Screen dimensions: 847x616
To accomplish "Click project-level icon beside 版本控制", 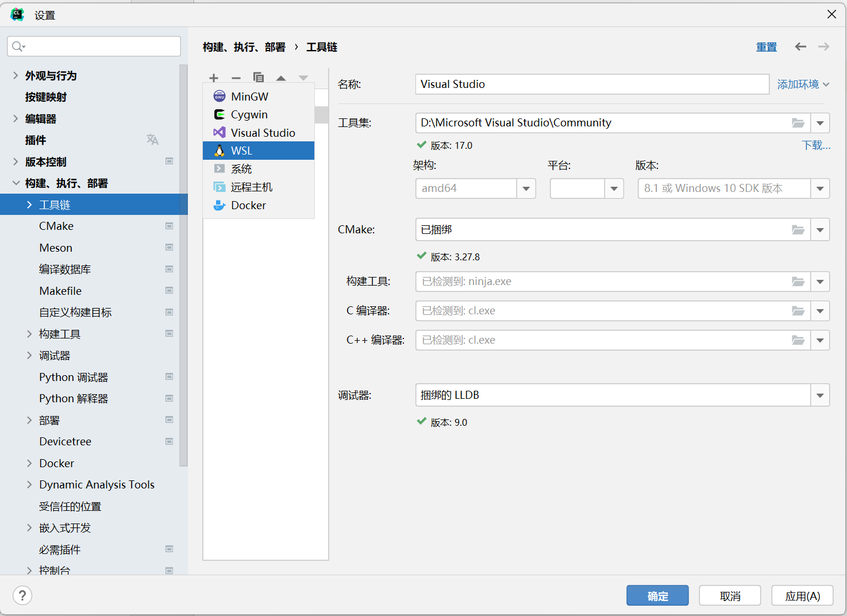I will click(x=169, y=161).
